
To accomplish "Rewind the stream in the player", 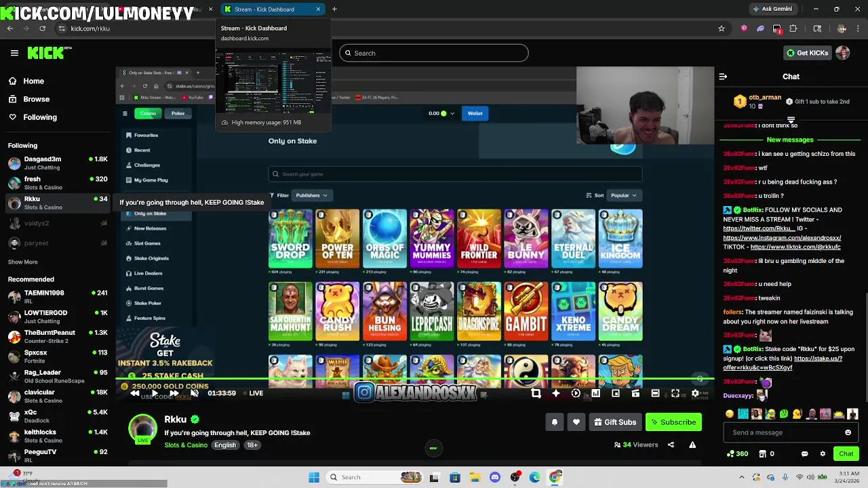I will [x=134, y=393].
